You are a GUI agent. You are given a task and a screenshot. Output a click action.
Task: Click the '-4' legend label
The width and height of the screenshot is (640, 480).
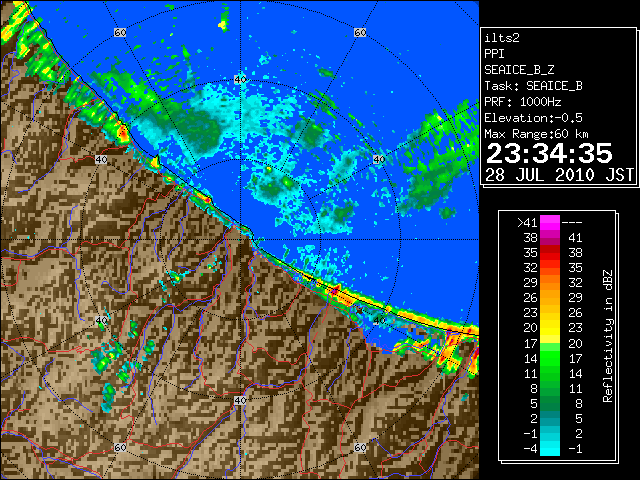(x=530, y=449)
